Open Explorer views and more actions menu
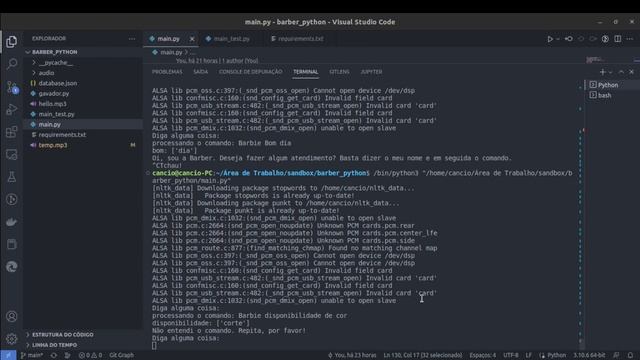The width and height of the screenshot is (640, 360). click(x=131, y=39)
